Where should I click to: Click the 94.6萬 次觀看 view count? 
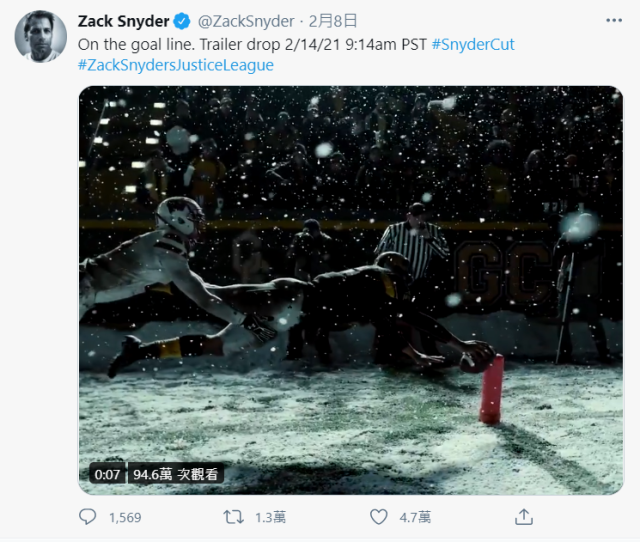coord(173,474)
